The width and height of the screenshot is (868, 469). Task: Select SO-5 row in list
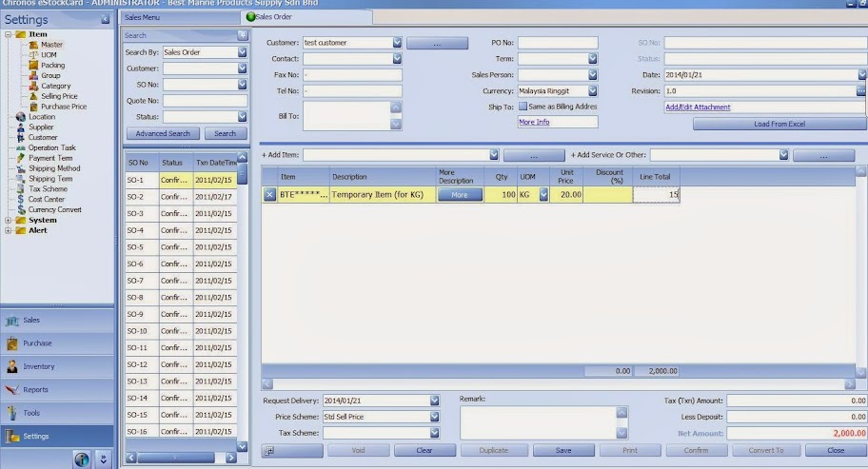coord(181,247)
